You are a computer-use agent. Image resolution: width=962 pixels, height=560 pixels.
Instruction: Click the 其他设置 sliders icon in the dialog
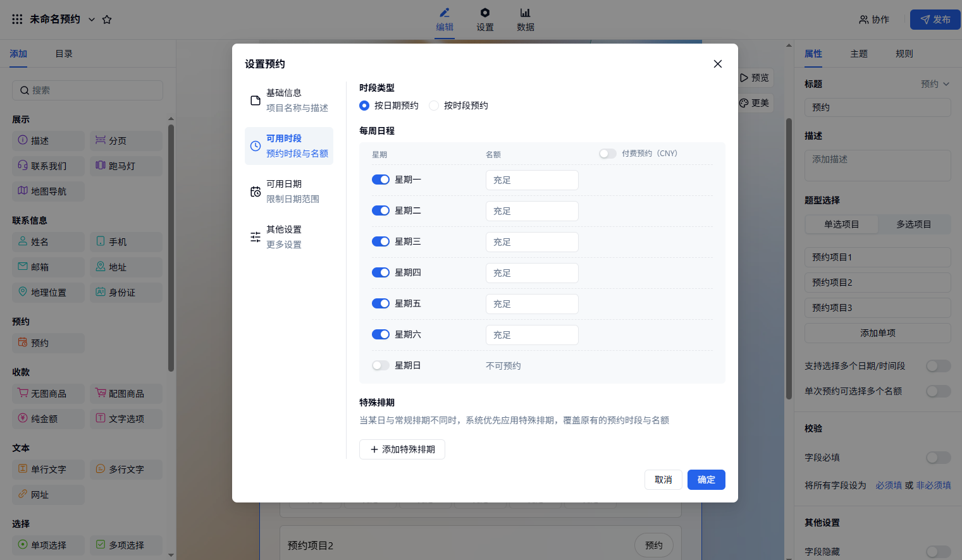click(x=256, y=237)
